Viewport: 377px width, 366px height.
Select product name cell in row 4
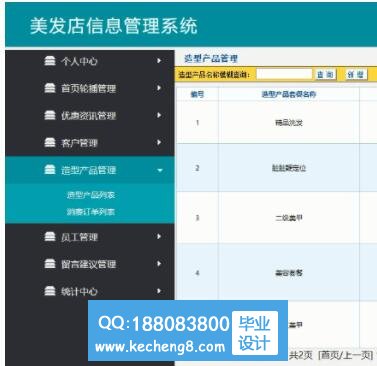tap(289, 273)
